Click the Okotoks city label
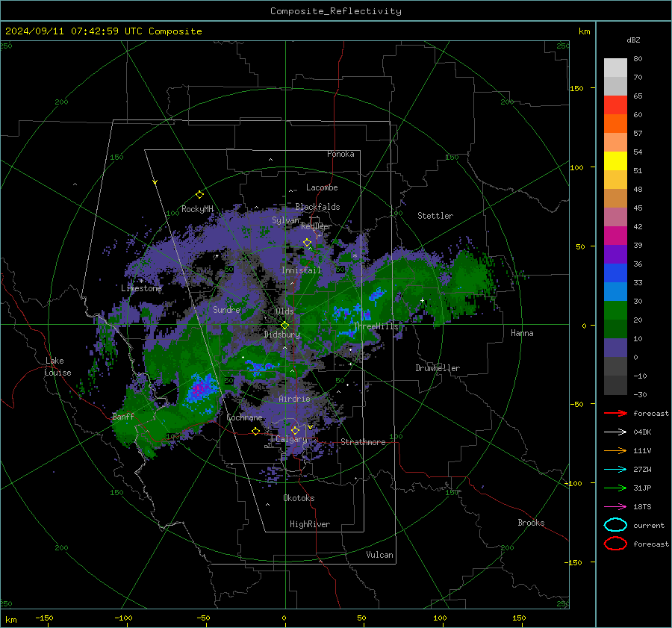This screenshot has width=672, height=628. [x=299, y=498]
